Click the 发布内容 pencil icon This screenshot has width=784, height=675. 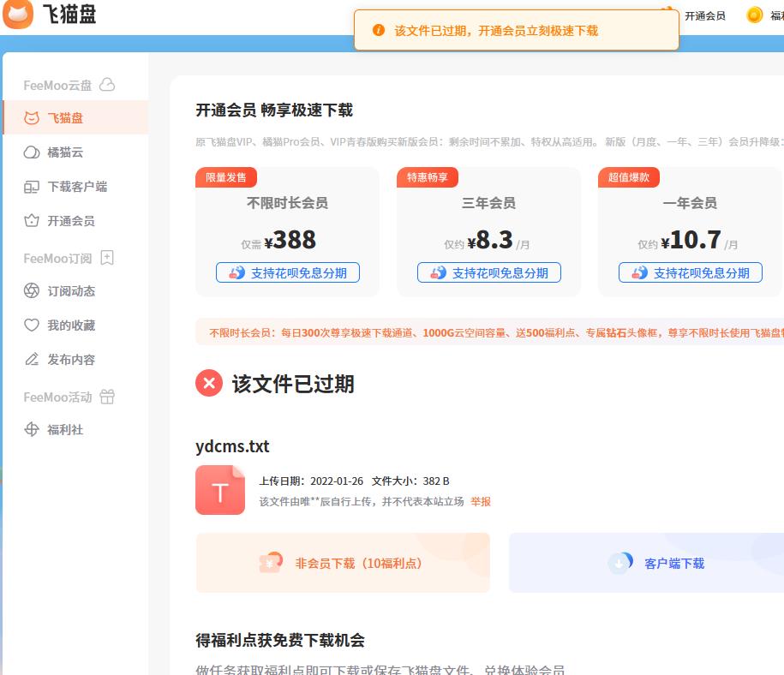pyautogui.click(x=32, y=360)
